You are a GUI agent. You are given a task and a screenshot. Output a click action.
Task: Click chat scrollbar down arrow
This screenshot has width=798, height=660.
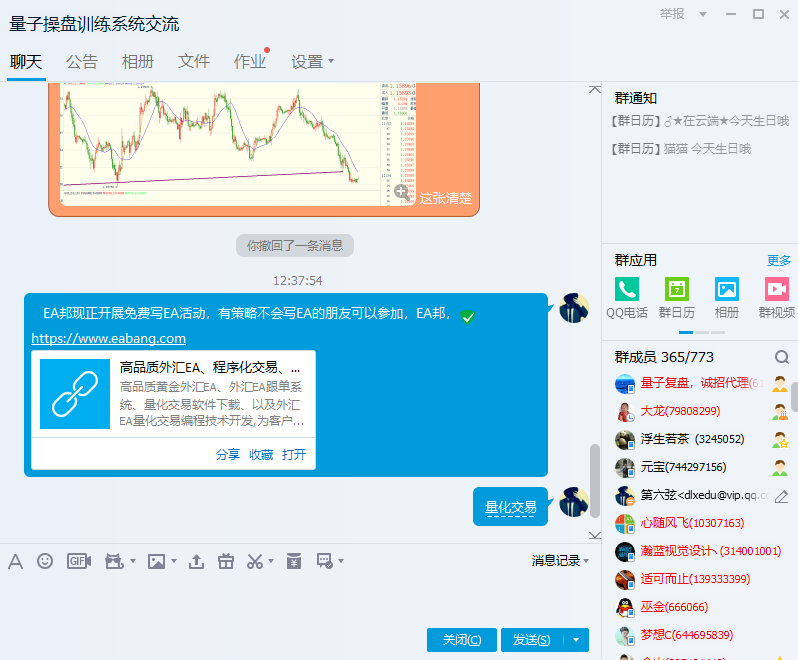tap(594, 535)
